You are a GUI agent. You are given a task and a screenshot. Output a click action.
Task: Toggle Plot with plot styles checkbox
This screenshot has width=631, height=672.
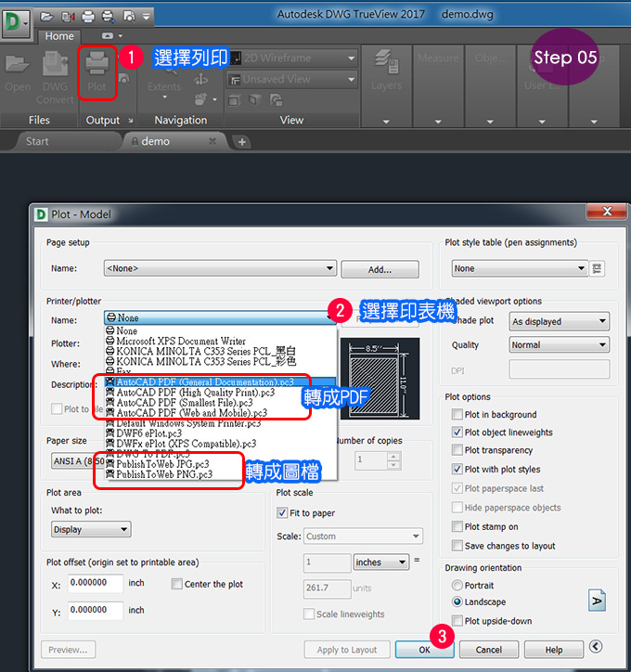(x=457, y=469)
